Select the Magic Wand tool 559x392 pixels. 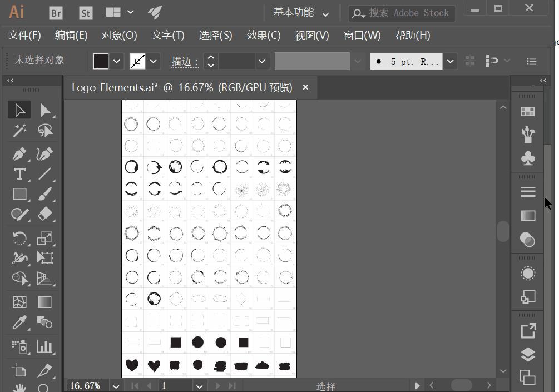pyautogui.click(x=19, y=131)
